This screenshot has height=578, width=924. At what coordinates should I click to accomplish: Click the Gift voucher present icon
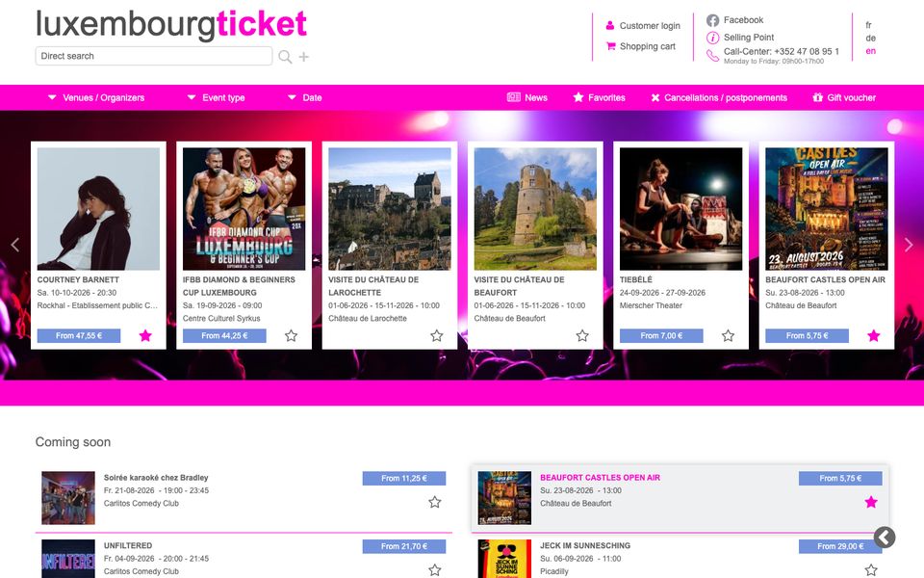click(x=817, y=97)
